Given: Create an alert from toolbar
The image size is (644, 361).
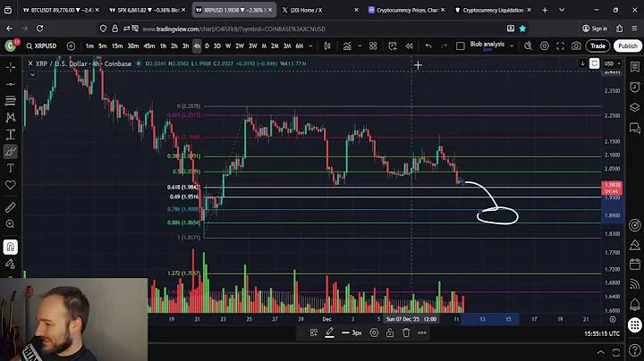Looking at the screenshot, I should coord(393,46).
